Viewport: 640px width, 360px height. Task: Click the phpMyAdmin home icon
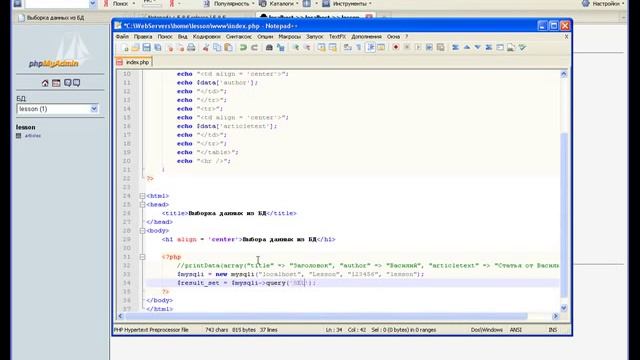click(45, 83)
